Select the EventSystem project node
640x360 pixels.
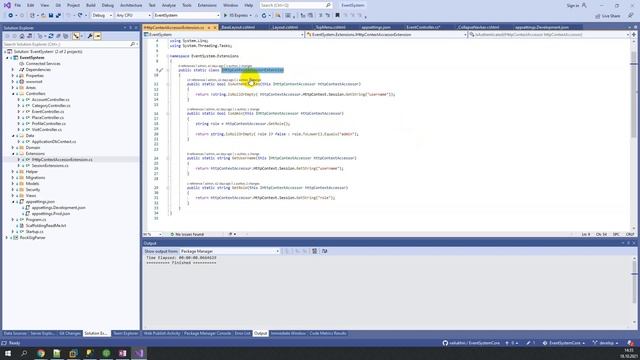[32, 58]
